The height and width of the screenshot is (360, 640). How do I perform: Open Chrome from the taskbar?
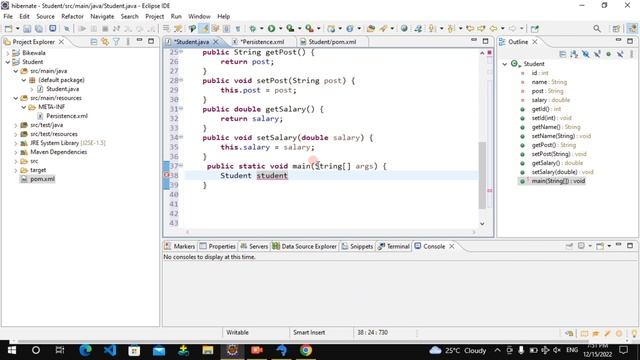pyautogui.click(x=306, y=350)
